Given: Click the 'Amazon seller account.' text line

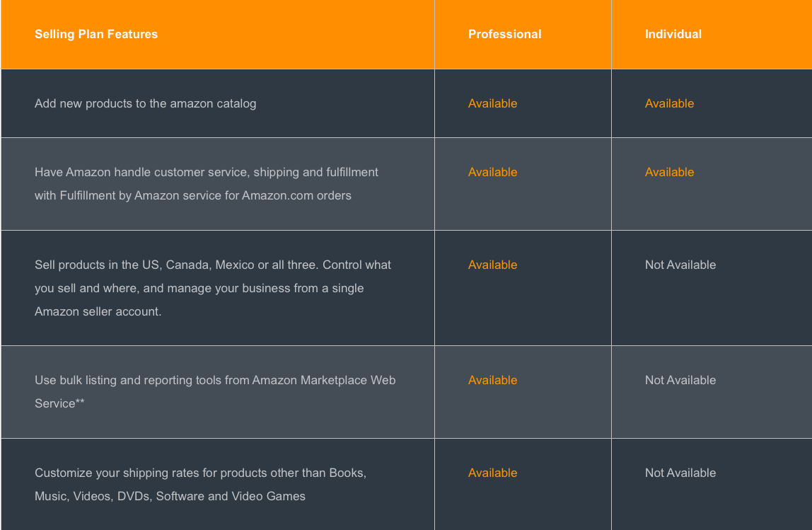Looking at the screenshot, I should click(98, 311).
